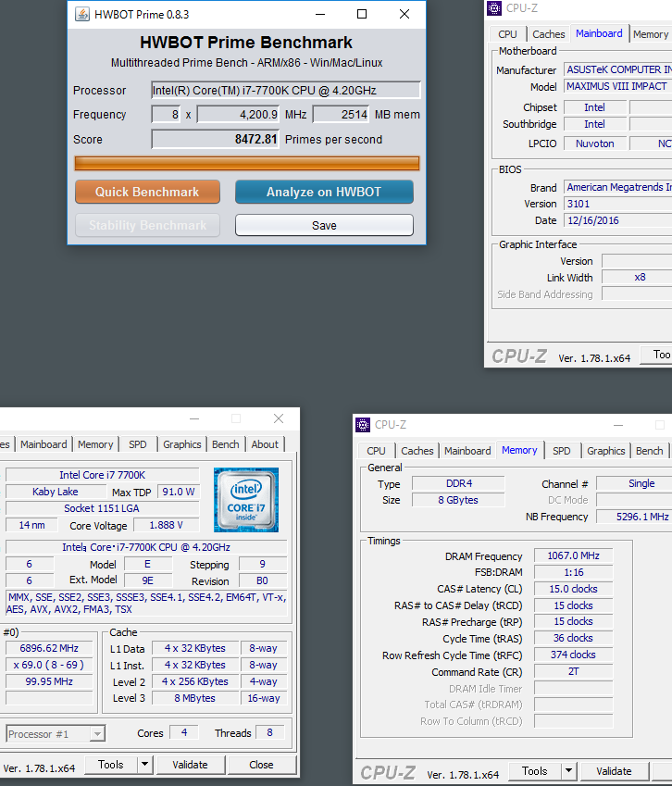Maximize the HWBOT Prime window
672x786 pixels.
[x=362, y=14]
